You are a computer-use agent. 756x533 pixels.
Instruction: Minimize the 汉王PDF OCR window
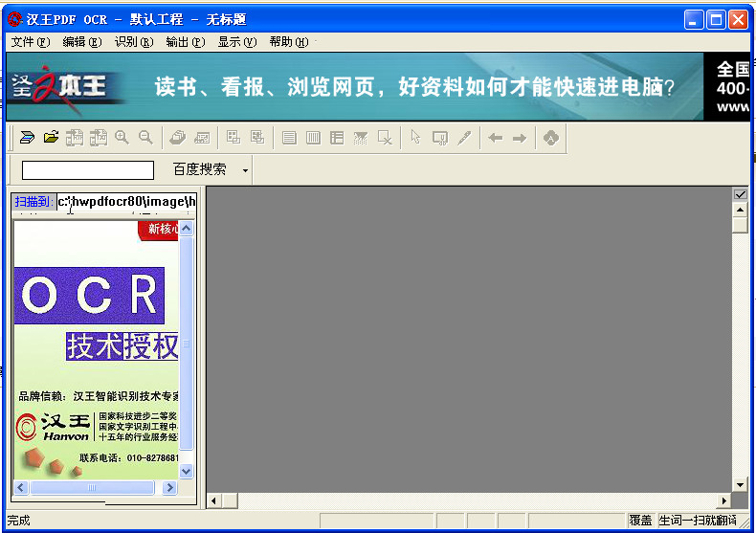[x=694, y=20]
